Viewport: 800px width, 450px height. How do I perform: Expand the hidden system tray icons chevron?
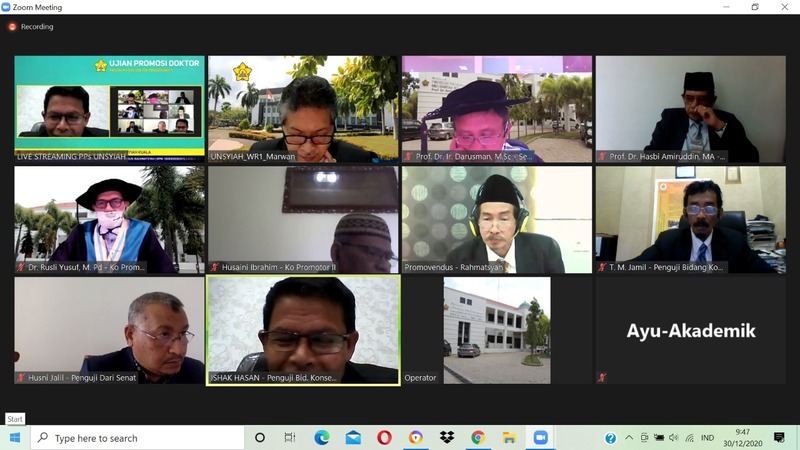[x=629, y=438]
